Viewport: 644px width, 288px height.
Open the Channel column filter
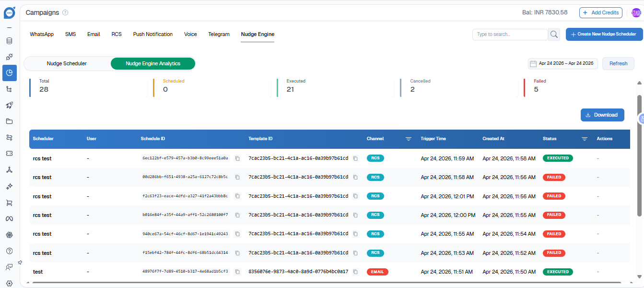409,139
